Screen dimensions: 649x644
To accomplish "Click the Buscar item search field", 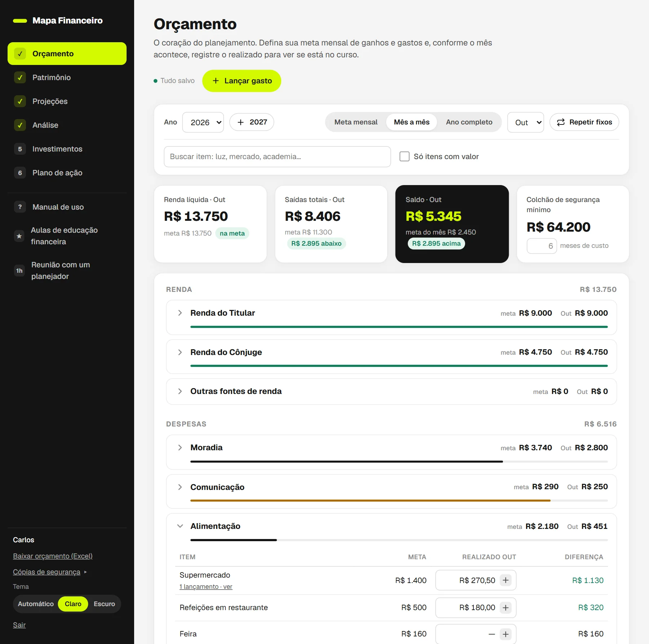I will (x=277, y=157).
